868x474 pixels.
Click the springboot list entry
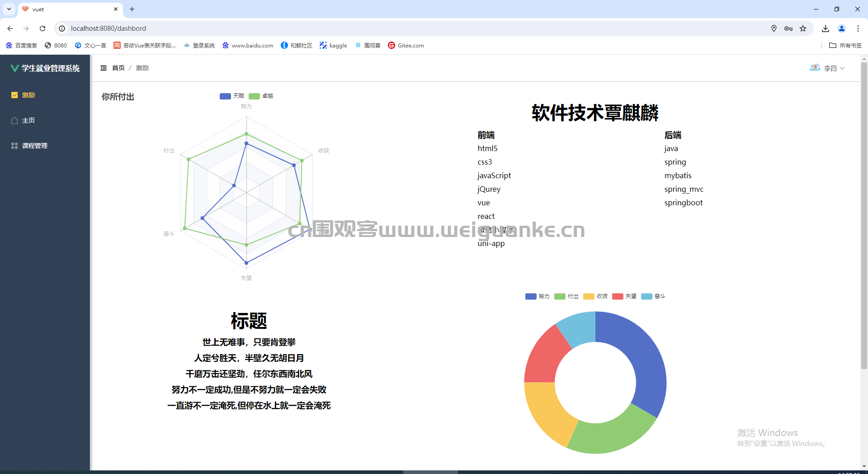coord(684,203)
